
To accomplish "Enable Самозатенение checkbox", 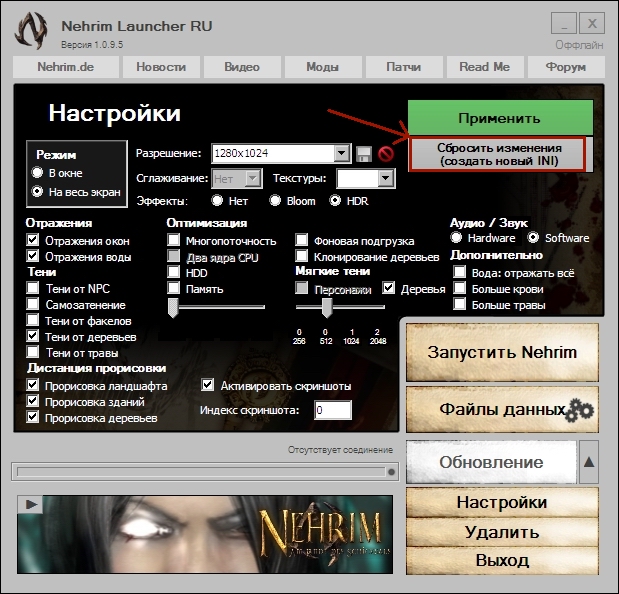I will pos(33,304).
